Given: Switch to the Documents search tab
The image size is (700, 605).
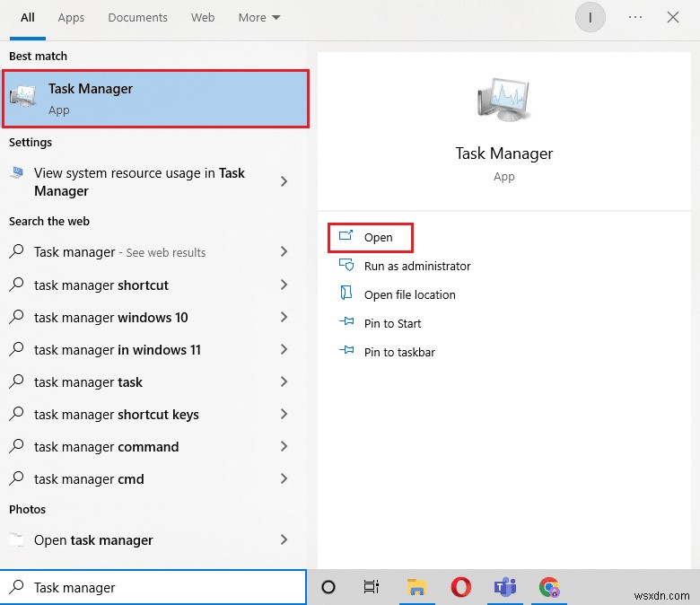Looking at the screenshot, I should [x=137, y=18].
